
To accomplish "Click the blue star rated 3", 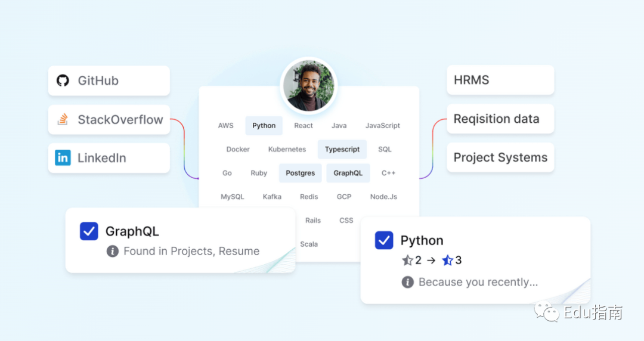I will pyautogui.click(x=447, y=261).
